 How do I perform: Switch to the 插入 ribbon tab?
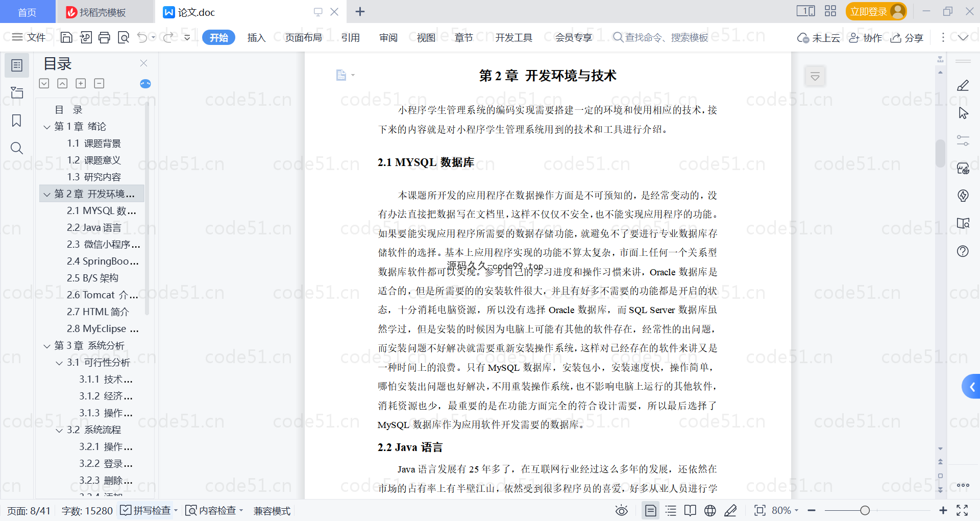coord(256,37)
